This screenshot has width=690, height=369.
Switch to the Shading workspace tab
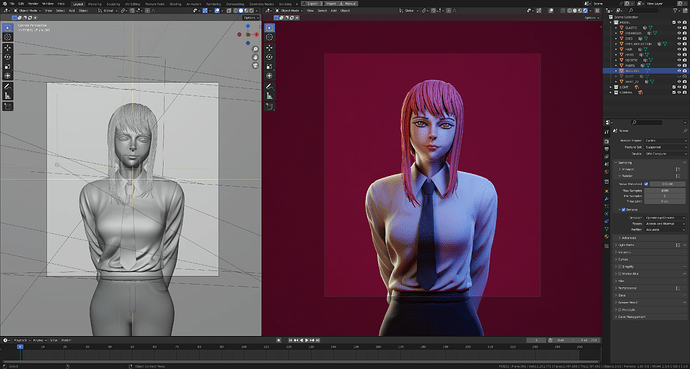click(175, 4)
